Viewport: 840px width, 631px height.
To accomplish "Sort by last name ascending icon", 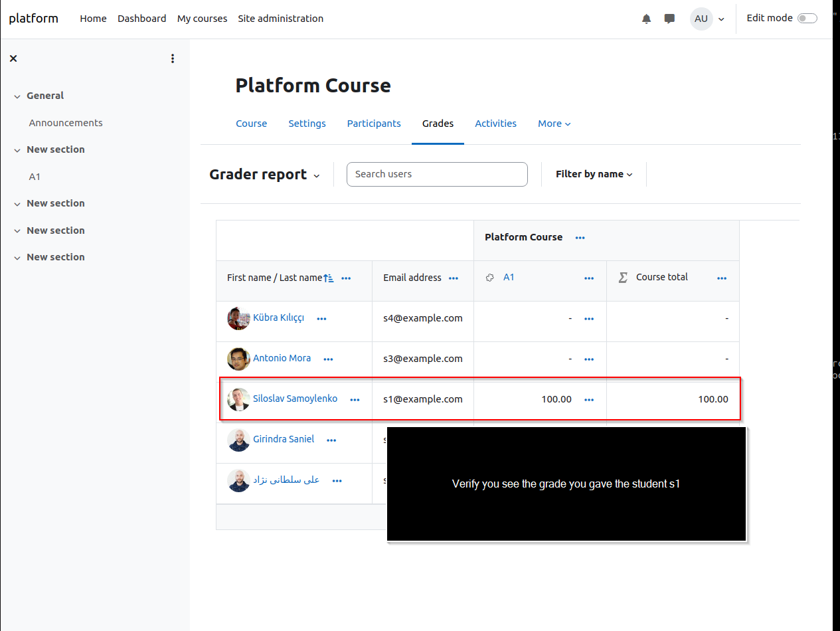I will click(328, 278).
